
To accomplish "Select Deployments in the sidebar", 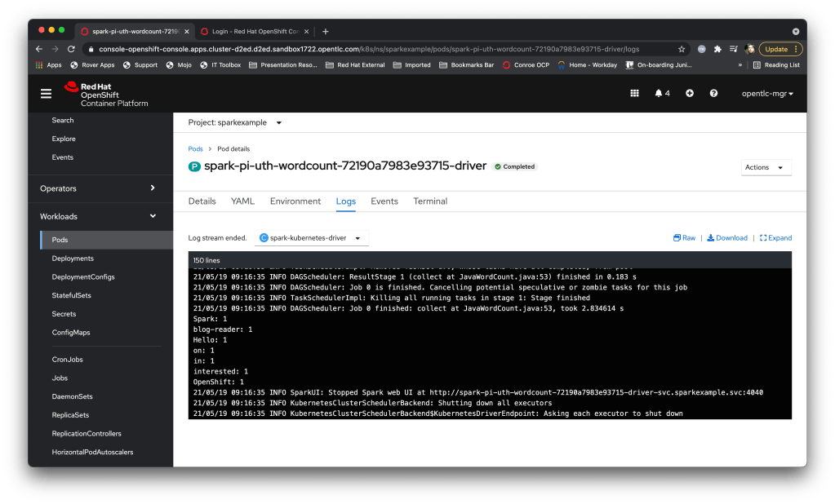I will click(73, 259).
